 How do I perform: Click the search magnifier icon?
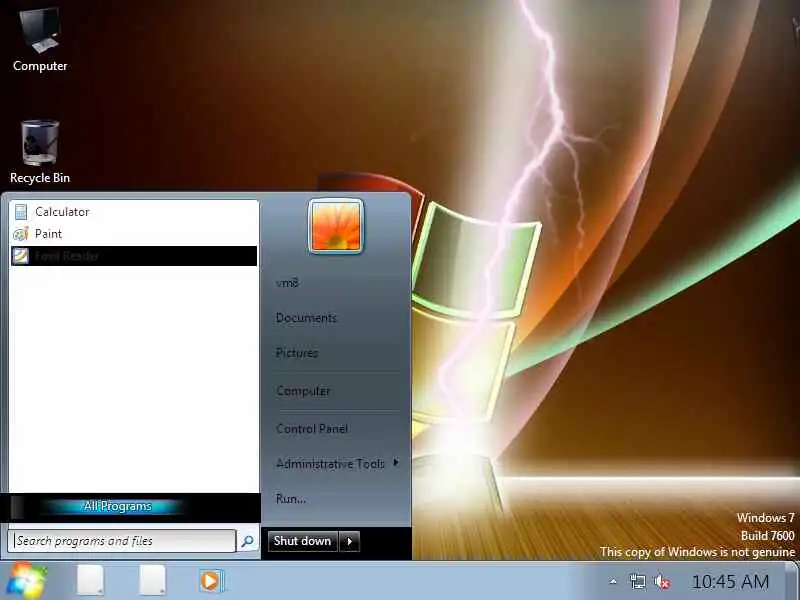click(247, 541)
